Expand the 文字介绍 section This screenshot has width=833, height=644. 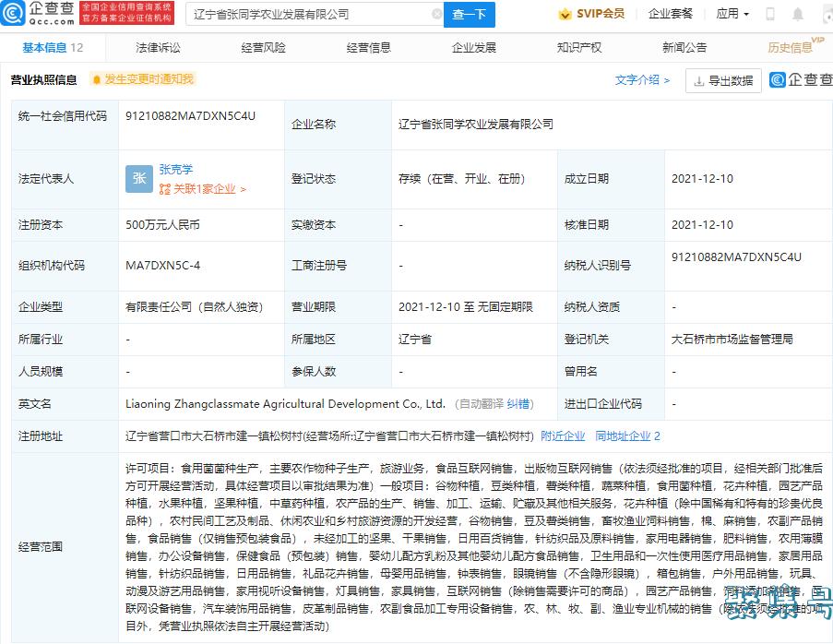point(642,80)
